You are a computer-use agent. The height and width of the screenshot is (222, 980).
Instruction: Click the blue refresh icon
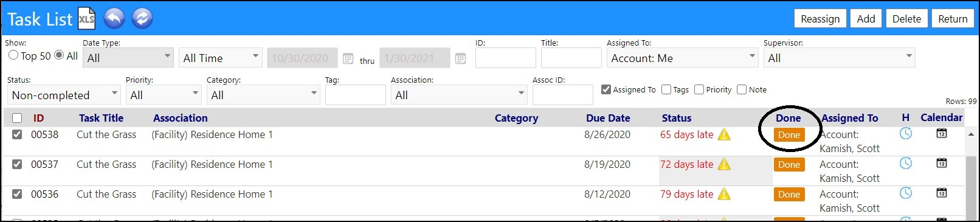[x=142, y=19]
